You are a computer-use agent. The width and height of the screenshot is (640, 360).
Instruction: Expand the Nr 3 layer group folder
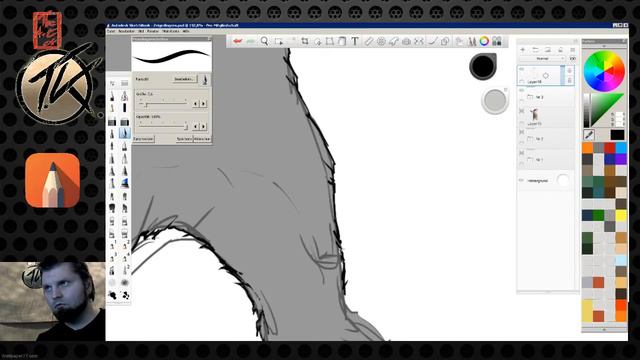point(530,97)
